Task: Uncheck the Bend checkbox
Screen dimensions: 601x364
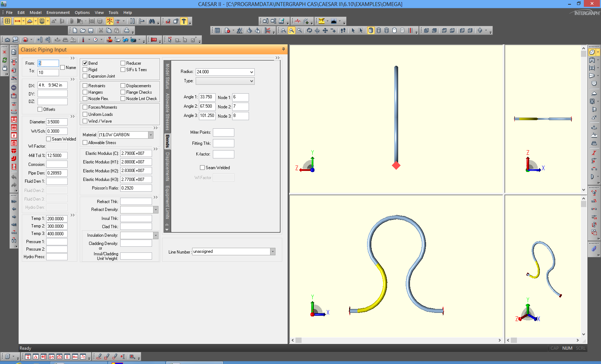Action: click(85, 63)
